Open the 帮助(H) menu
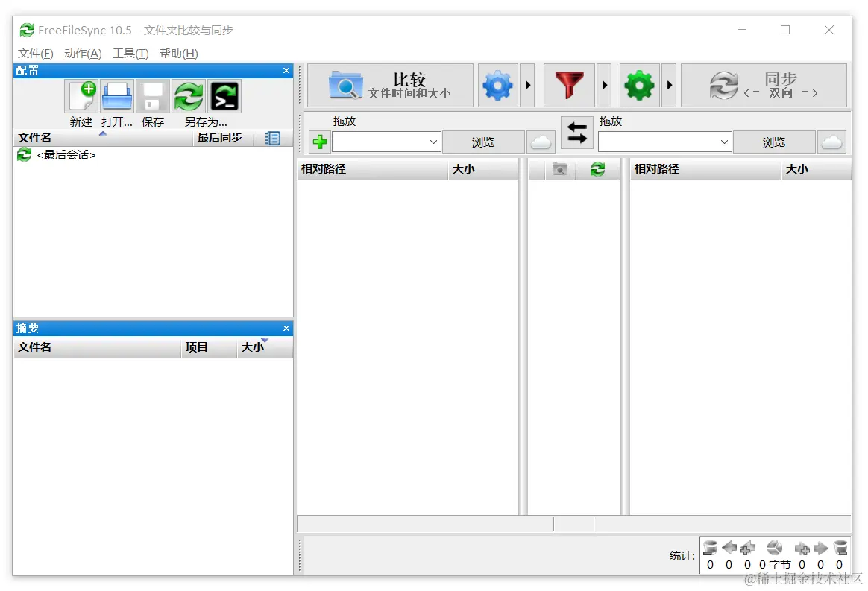This screenshot has width=868, height=591. 179,53
